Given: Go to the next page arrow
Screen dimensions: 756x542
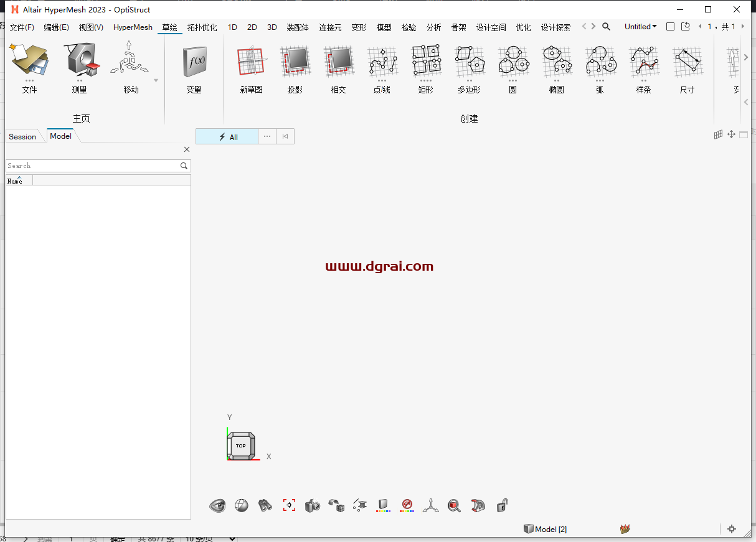Looking at the screenshot, I should pos(742,27).
